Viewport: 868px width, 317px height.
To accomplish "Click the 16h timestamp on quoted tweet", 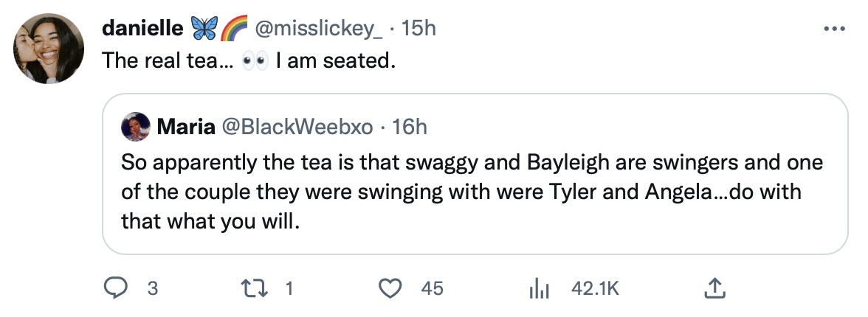I will click(x=410, y=127).
